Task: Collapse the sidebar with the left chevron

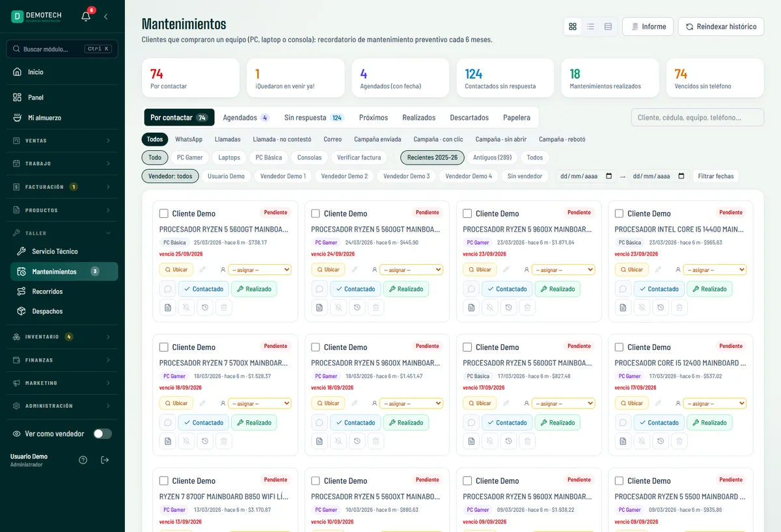Action: [106, 17]
